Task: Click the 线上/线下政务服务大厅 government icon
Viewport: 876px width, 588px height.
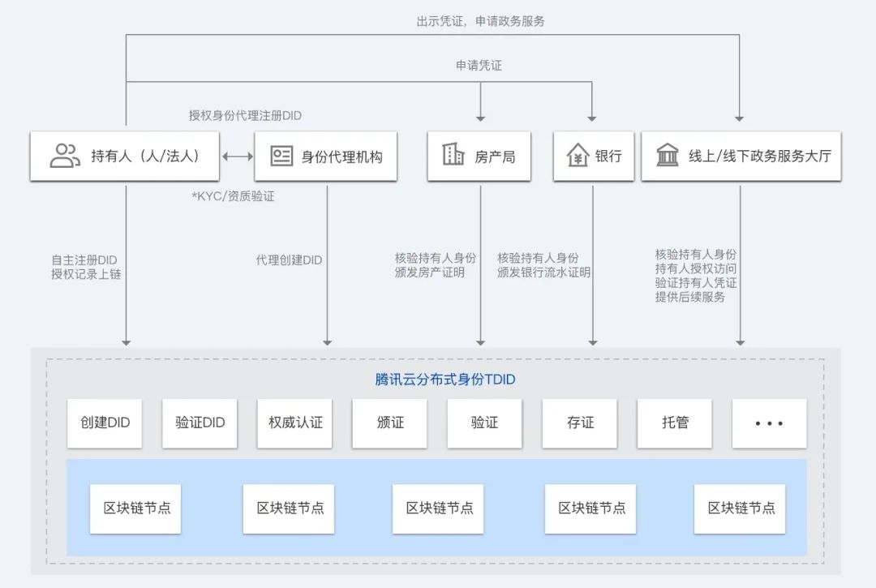Action: [668, 154]
